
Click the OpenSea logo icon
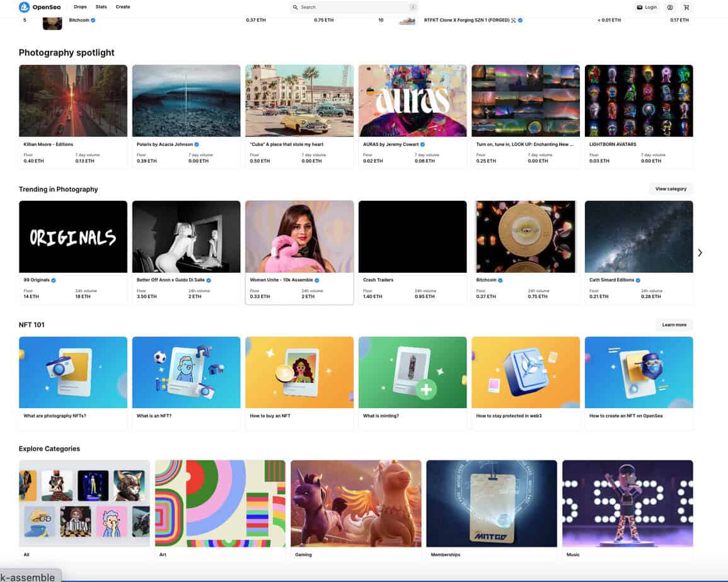[x=25, y=7]
